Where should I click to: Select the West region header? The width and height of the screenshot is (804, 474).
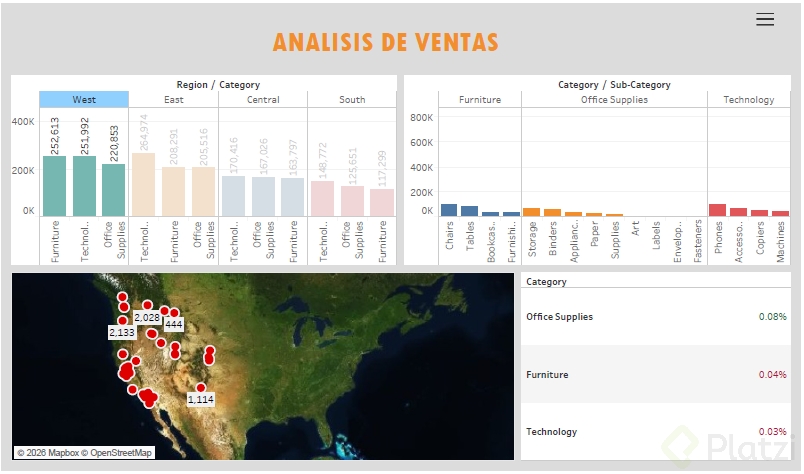(84, 100)
